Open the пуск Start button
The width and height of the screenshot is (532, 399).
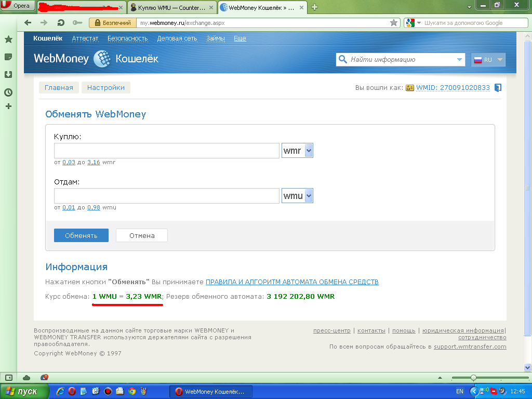[x=24, y=392]
